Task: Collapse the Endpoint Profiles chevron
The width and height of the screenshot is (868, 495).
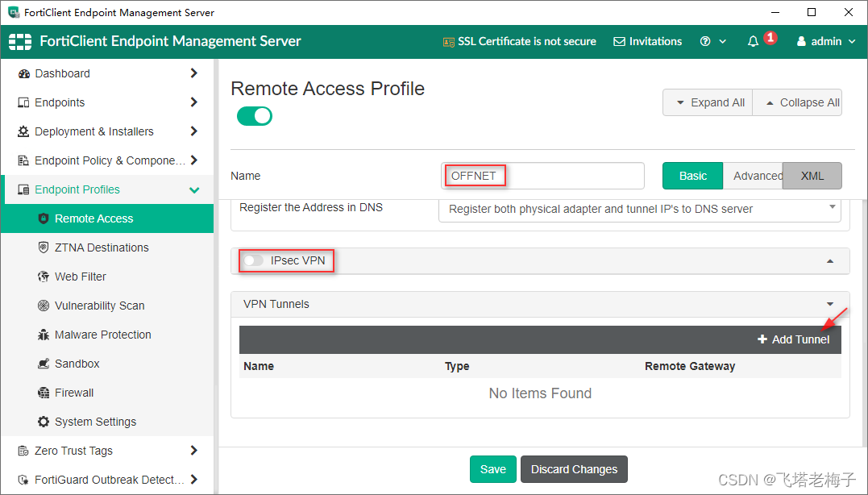Action: [194, 190]
